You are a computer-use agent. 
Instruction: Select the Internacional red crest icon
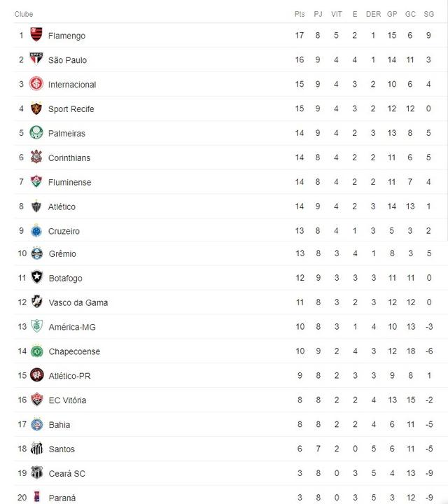(x=36, y=84)
